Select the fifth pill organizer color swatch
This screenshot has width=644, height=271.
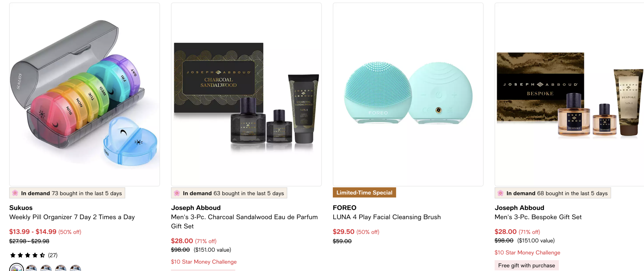click(75, 268)
